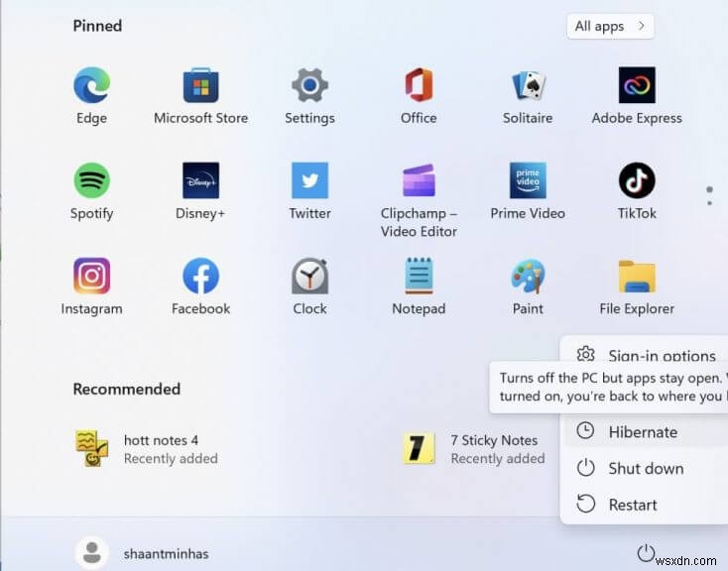Click the shaantminhas username label
This screenshot has width=728, height=571.
point(167,554)
